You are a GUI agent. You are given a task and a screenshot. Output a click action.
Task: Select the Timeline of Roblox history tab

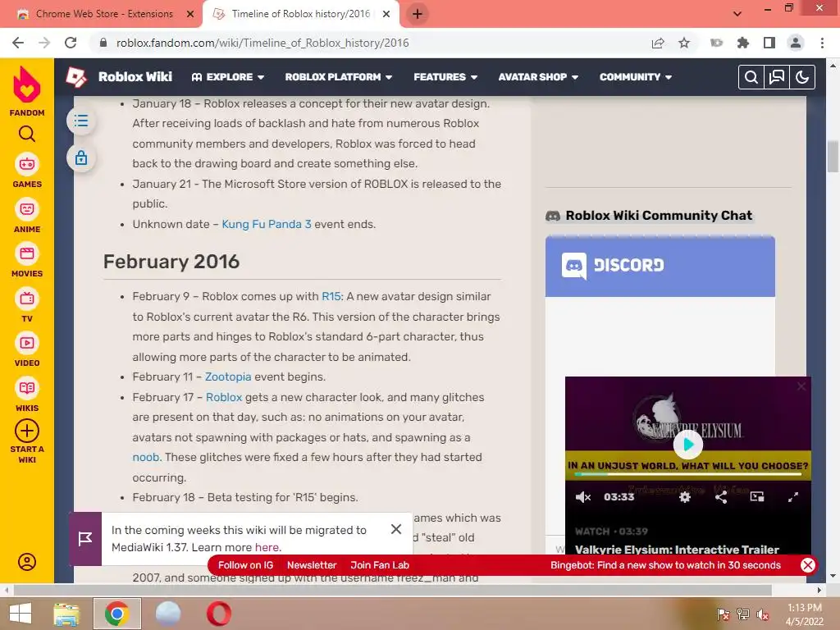pos(300,14)
